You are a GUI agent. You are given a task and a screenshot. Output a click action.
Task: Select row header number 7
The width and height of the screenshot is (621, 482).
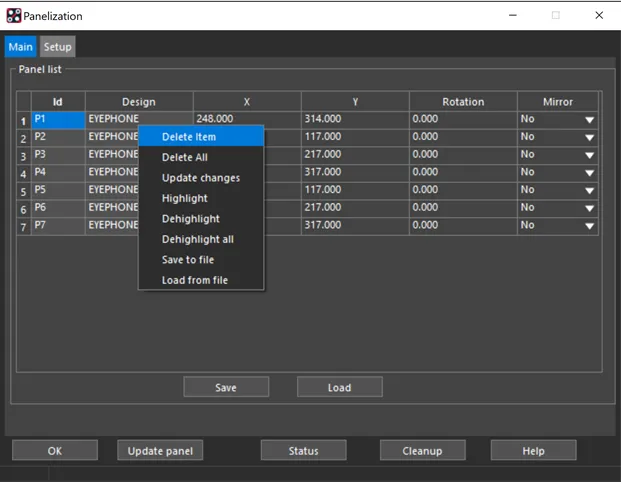(x=24, y=227)
